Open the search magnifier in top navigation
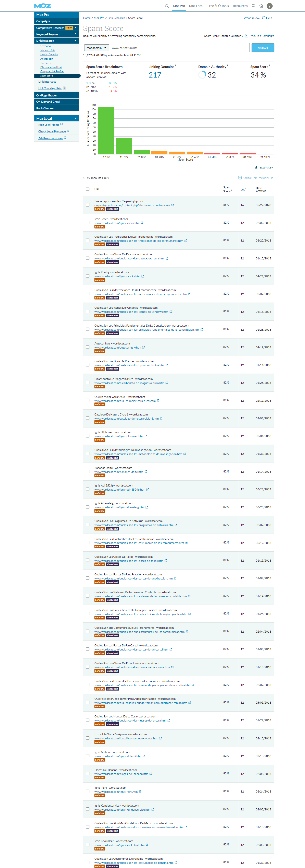The height and width of the screenshot is (868, 305). coord(167,6)
